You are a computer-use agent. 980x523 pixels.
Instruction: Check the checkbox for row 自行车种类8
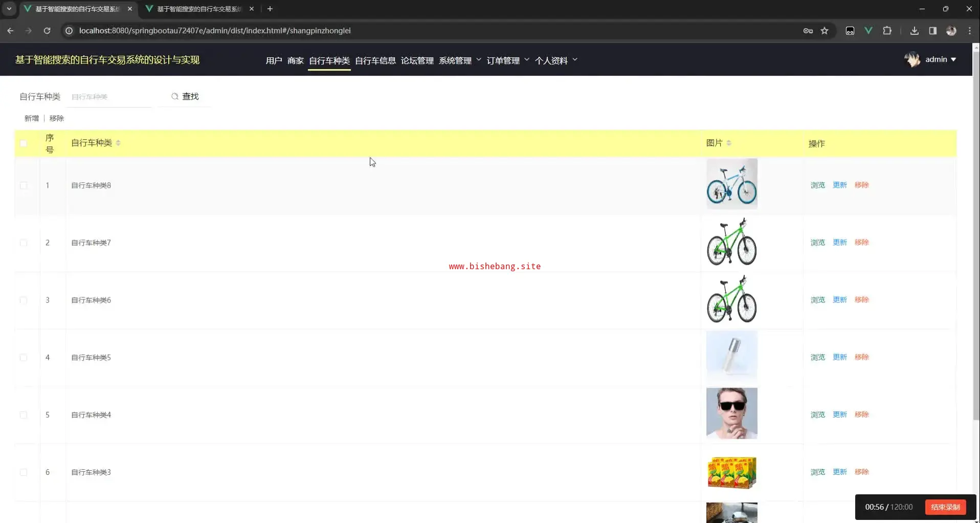(x=24, y=185)
